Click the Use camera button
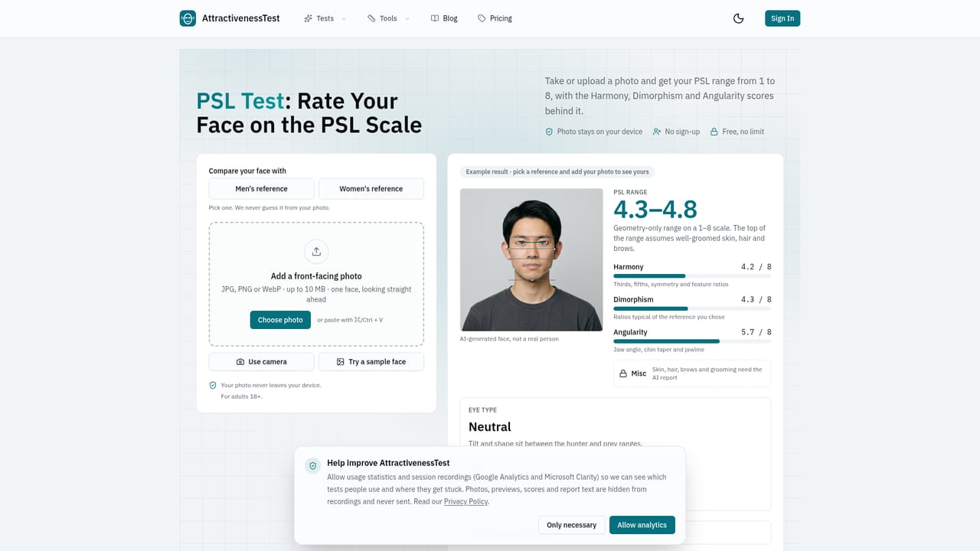 pos(261,362)
